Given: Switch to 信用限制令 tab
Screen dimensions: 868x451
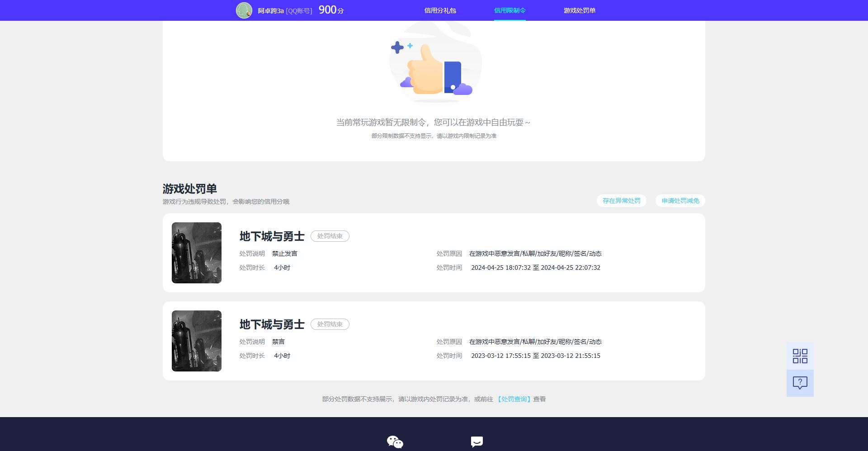Looking at the screenshot, I should (509, 10).
